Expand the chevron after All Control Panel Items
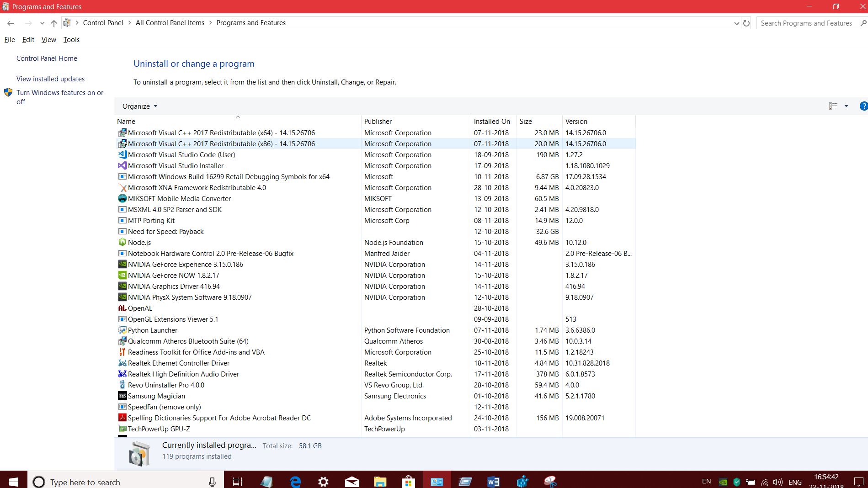The width and height of the screenshot is (868, 488). pos(210,23)
